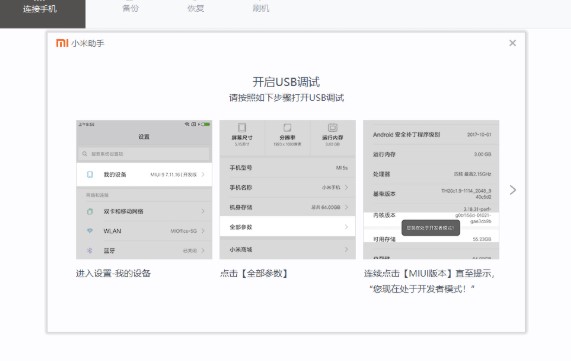Open the 连接手机 tab
The height and width of the screenshot is (361, 571).
(43, 13)
